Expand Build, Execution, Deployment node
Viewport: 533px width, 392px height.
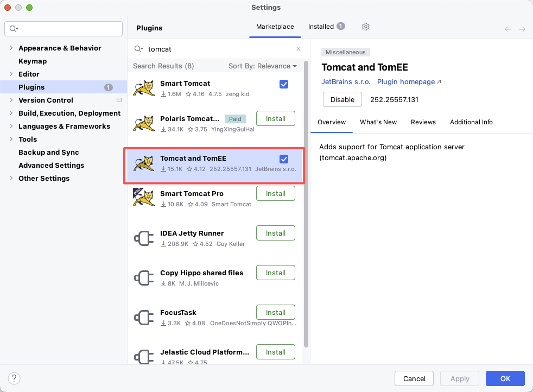11,113
